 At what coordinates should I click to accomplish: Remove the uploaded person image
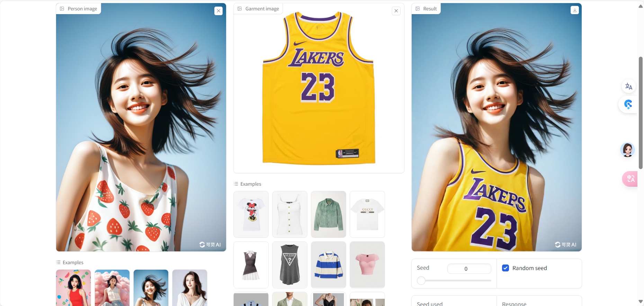coord(218,11)
